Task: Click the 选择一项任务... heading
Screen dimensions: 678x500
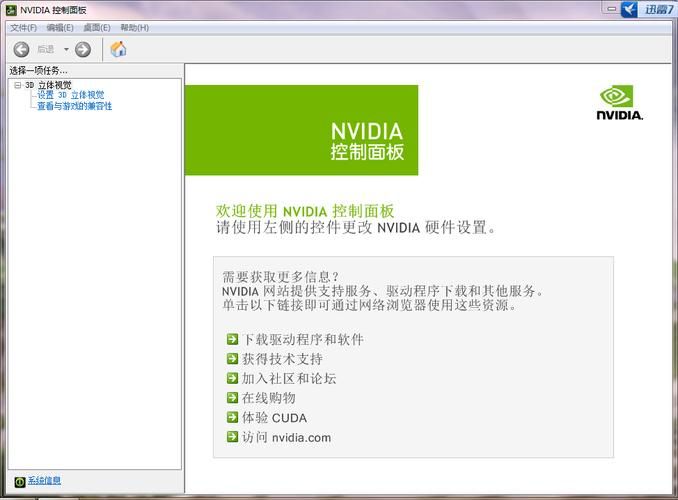Action: point(38,71)
